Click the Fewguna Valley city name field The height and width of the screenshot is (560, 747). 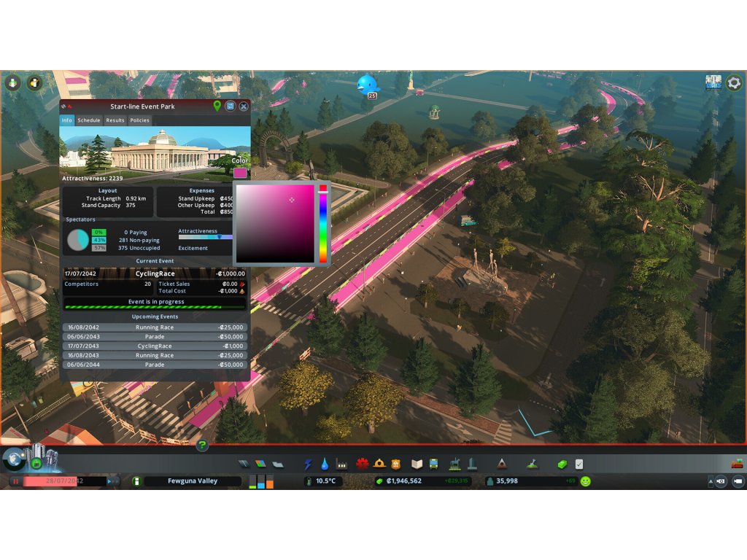coord(193,481)
